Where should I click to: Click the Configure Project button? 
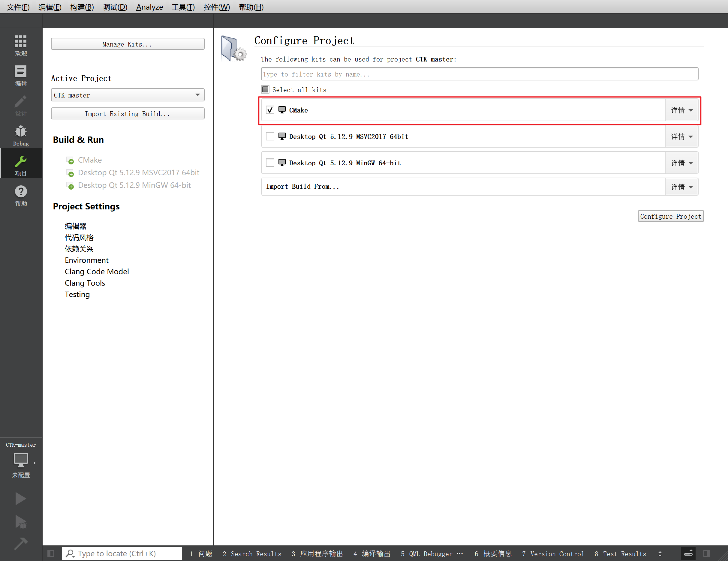click(x=670, y=216)
